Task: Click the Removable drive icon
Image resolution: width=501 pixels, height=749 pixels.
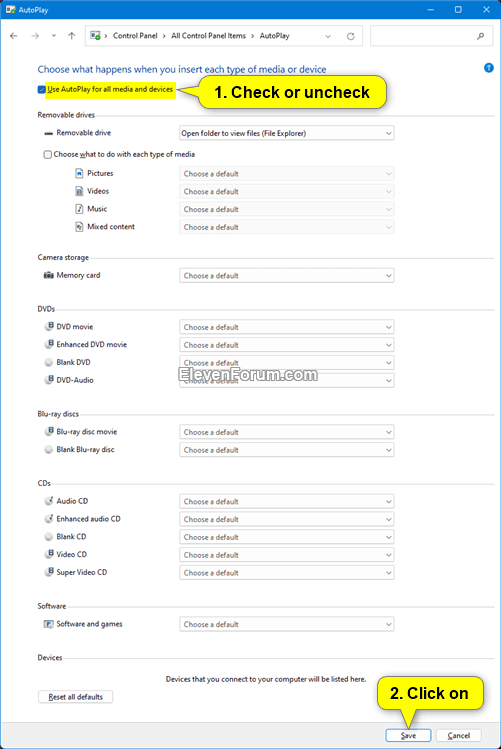Action: 48,133
